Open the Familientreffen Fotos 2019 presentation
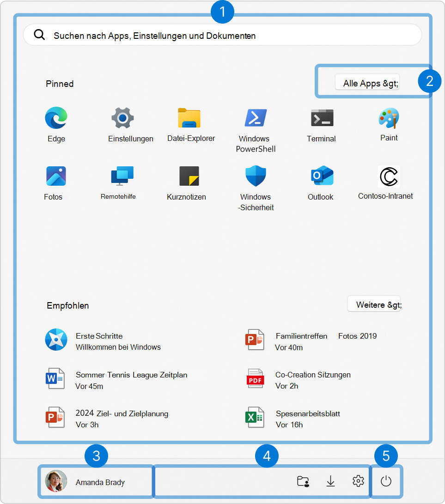 [311, 340]
